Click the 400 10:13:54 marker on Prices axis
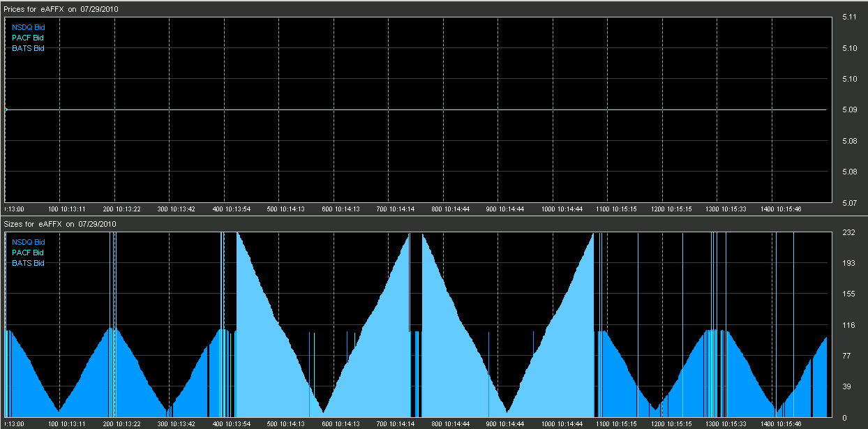Viewport: 868px width, 429px height. point(231,209)
